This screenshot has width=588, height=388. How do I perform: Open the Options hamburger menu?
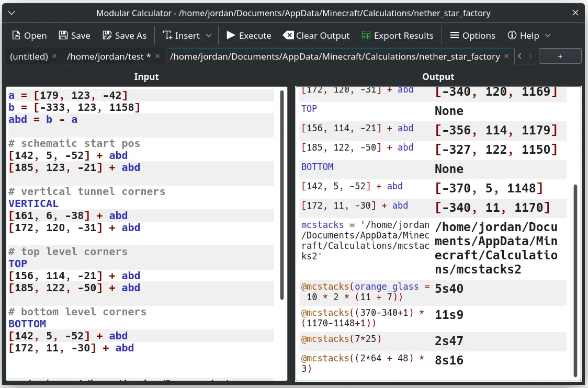point(455,36)
